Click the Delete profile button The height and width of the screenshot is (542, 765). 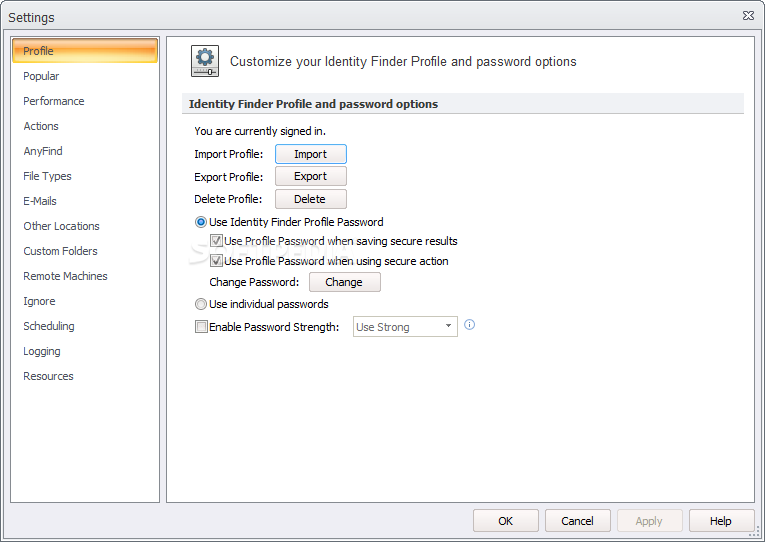311,199
